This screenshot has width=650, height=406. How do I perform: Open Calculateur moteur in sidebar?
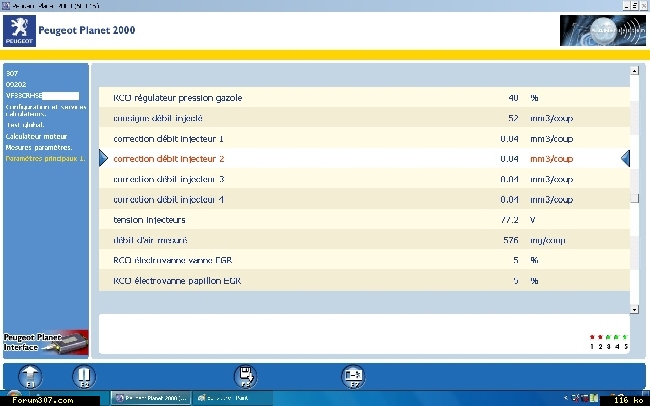pos(36,136)
